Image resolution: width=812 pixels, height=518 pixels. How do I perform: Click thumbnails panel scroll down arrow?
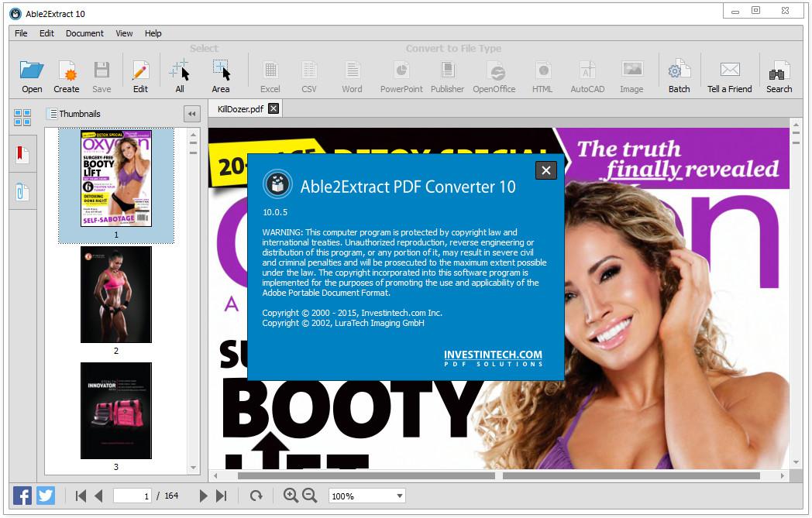(193, 468)
